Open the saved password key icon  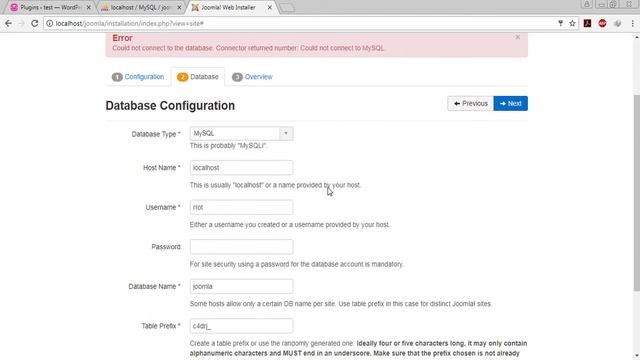(x=560, y=24)
